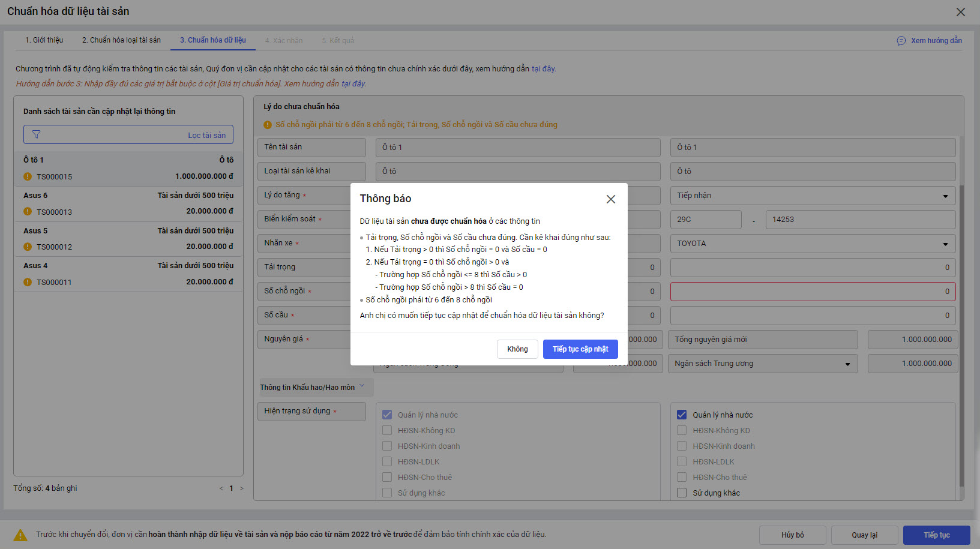This screenshot has width=980, height=549.
Task: Click Tiếp tục cập nhật button
Action: tap(580, 349)
